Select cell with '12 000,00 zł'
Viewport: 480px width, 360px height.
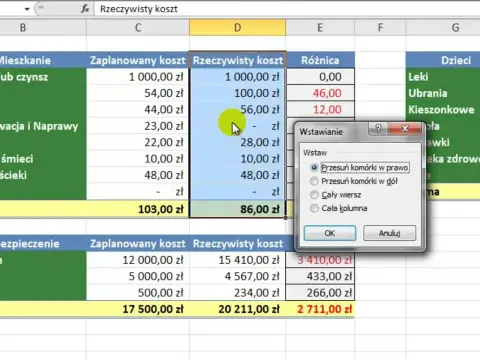pyautogui.click(x=138, y=260)
